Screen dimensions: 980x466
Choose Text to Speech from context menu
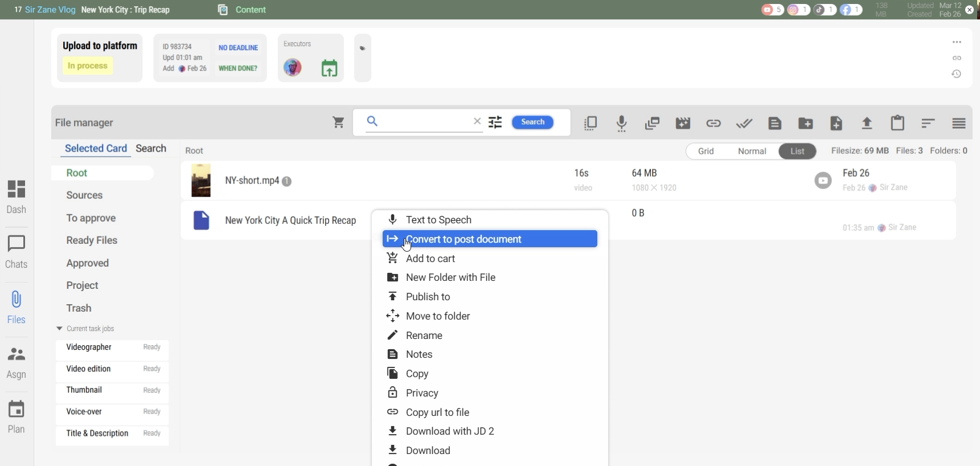[438, 220]
